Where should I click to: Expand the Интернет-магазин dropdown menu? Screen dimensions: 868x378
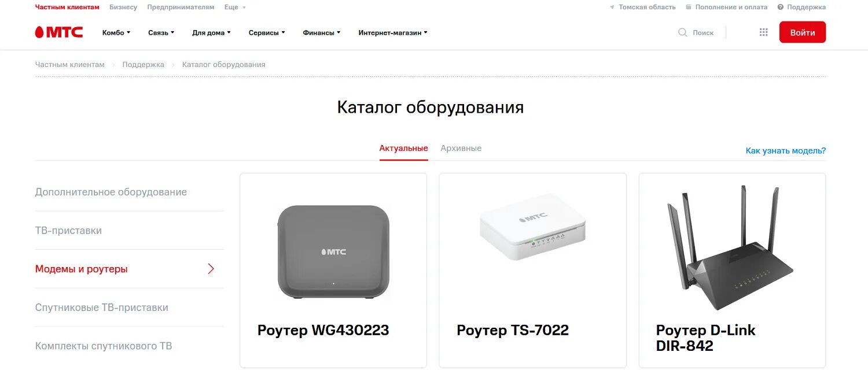(x=393, y=33)
